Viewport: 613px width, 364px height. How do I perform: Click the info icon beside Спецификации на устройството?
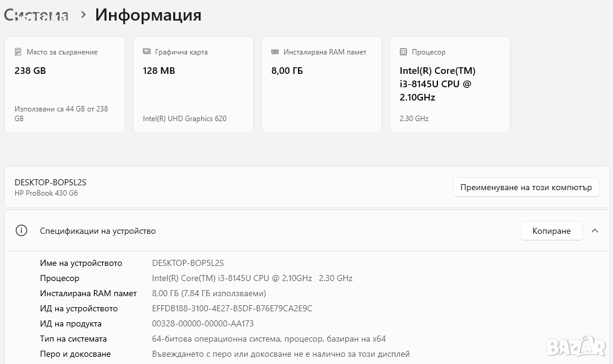pyautogui.click(x=22, y=231)
